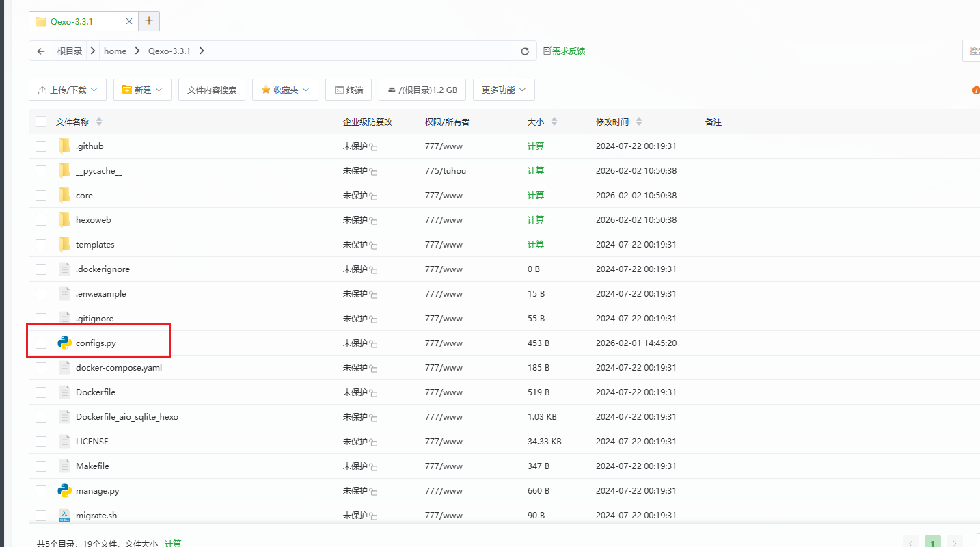The height and width of the screenshot is (547, 980).
Task: Click the manage.py Python file icon
Action: tap(65, 491)
